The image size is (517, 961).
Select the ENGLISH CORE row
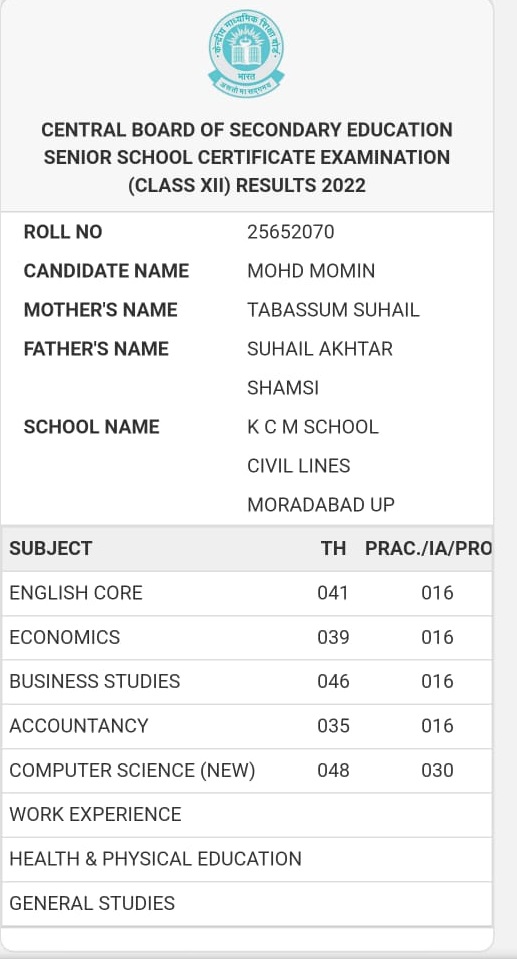[x=247, y=593]
